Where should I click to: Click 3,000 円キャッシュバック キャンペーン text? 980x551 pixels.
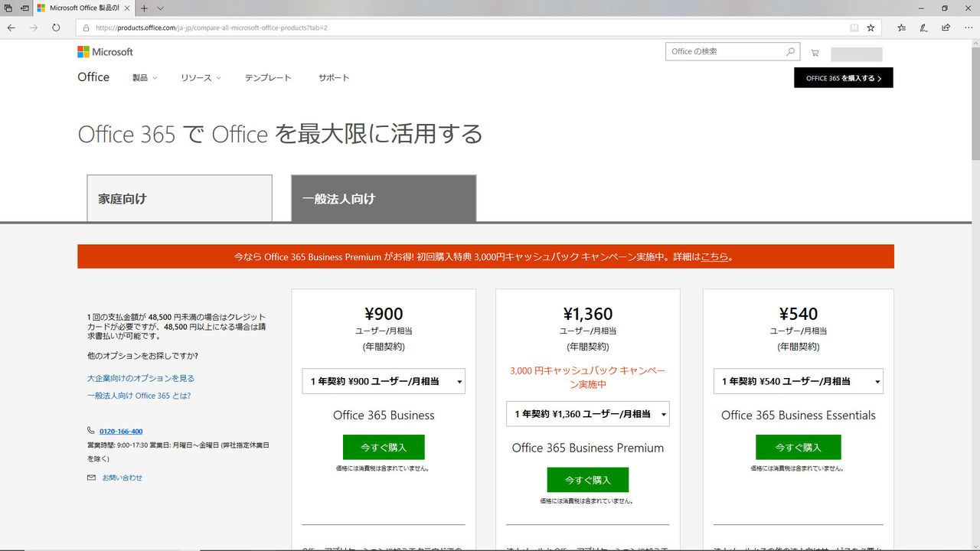(x=588, y=377)
